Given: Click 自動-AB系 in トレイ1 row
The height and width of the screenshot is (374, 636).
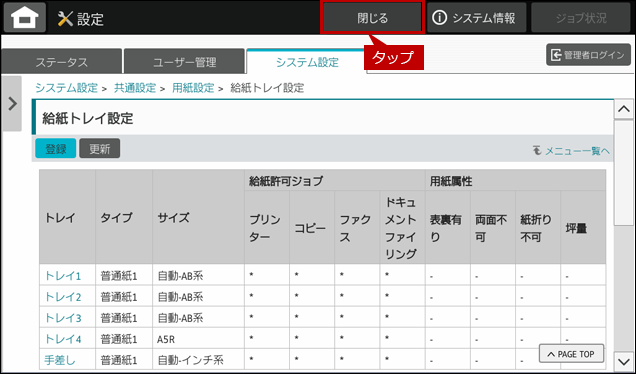Looking at the screenshot, I should [x=198, y=276].
